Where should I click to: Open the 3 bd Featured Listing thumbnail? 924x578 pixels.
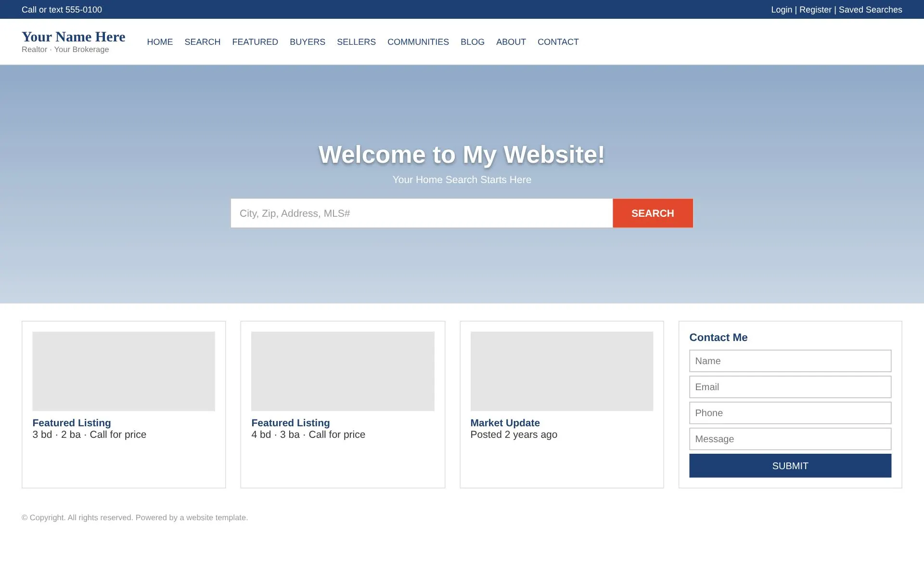(x=124, y=371)
